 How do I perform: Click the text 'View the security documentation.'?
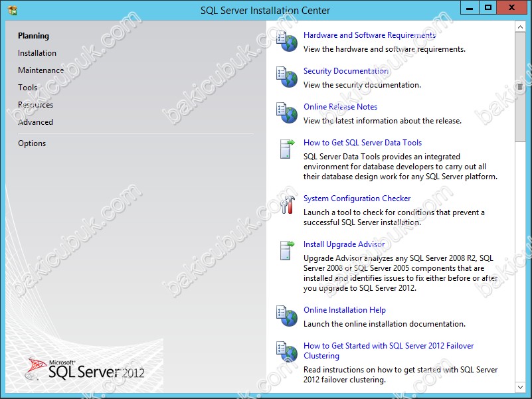click(362, 85)
